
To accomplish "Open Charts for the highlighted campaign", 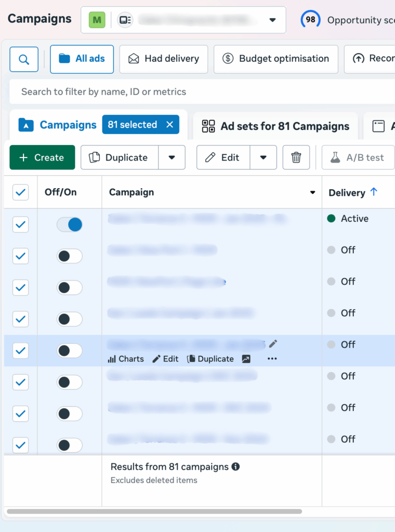I will [125, 359].
